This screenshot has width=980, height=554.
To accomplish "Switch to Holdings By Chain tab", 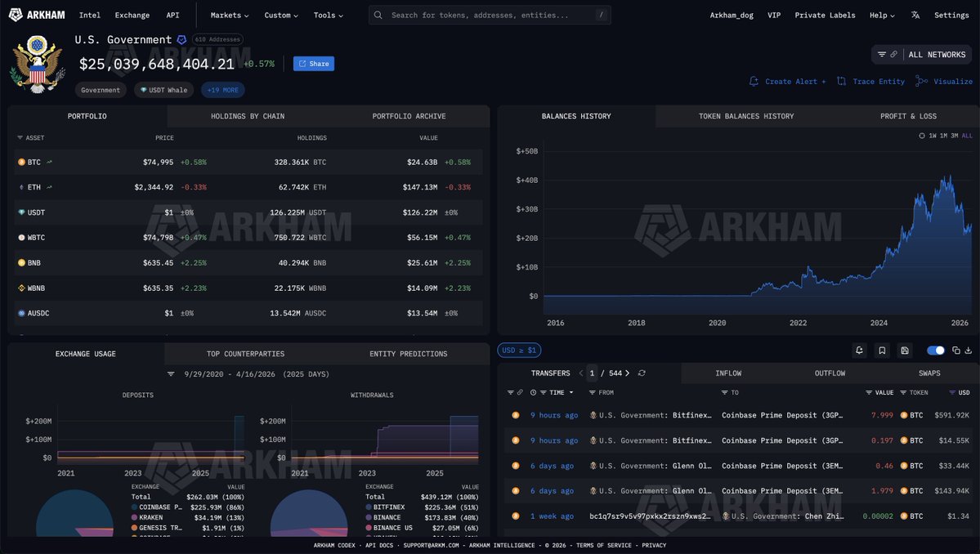I will pyautogui.click(x=248, y=116).
